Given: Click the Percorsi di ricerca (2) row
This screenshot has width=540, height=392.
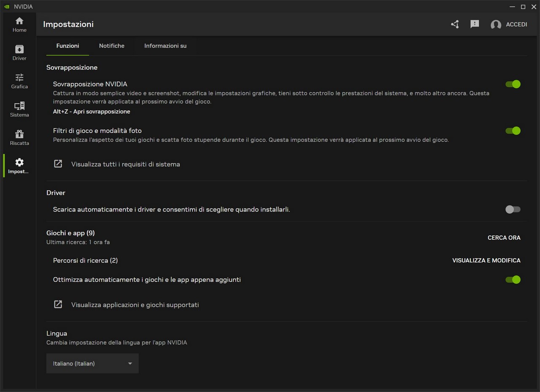Looking at the screenshot, I should click(x=85, y=260).
